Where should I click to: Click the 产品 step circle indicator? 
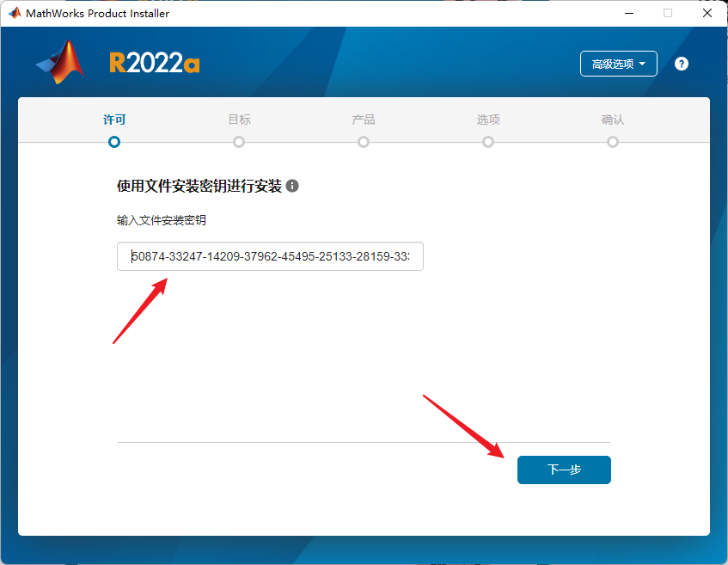tap(364, 142)
